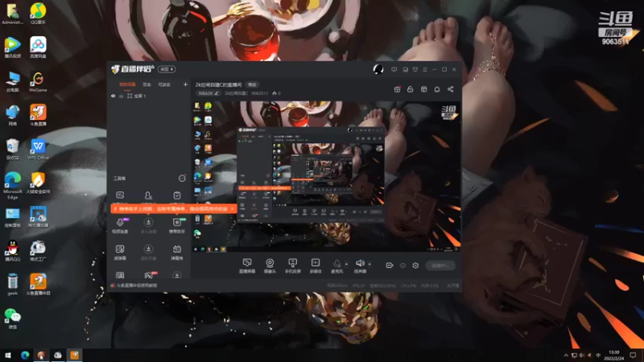Viewport: 644px width, 362px height.
Task: Open the checklist toolbox tool icon
Action: point(176,195)
